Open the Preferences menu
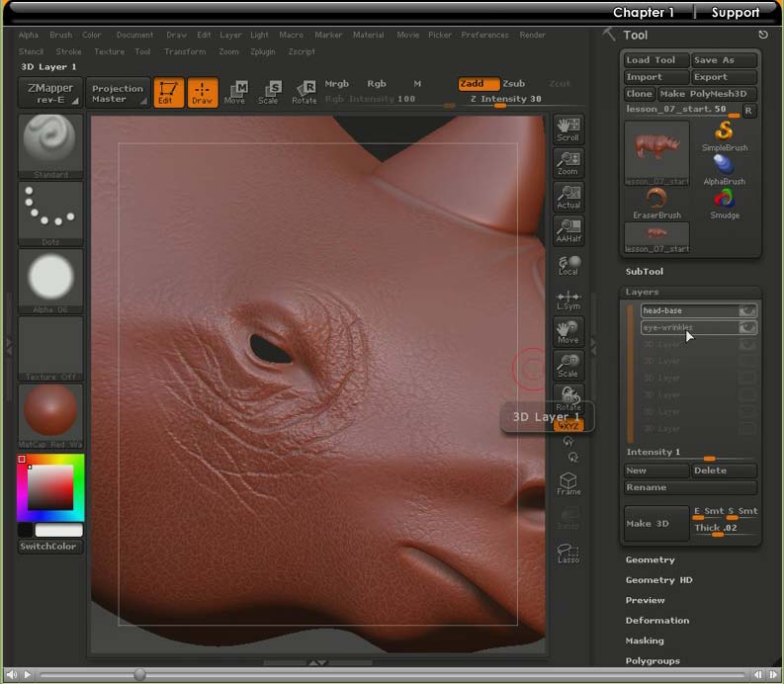 pos(484,35)
